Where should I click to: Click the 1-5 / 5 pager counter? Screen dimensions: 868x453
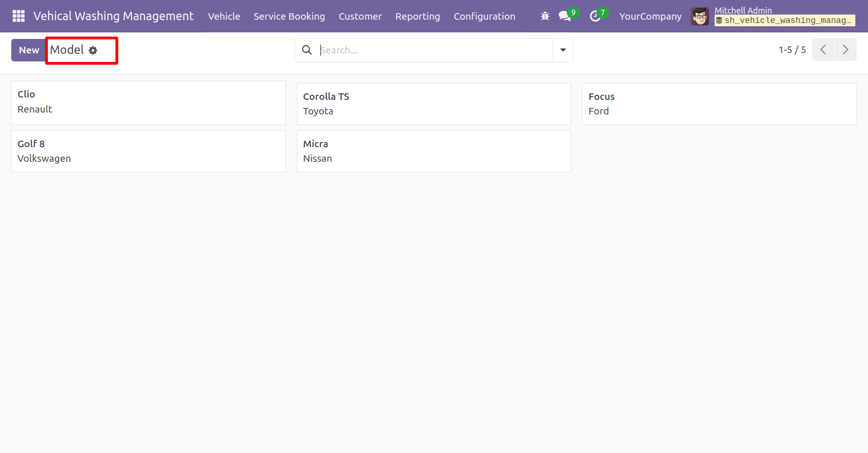point(792,50)
